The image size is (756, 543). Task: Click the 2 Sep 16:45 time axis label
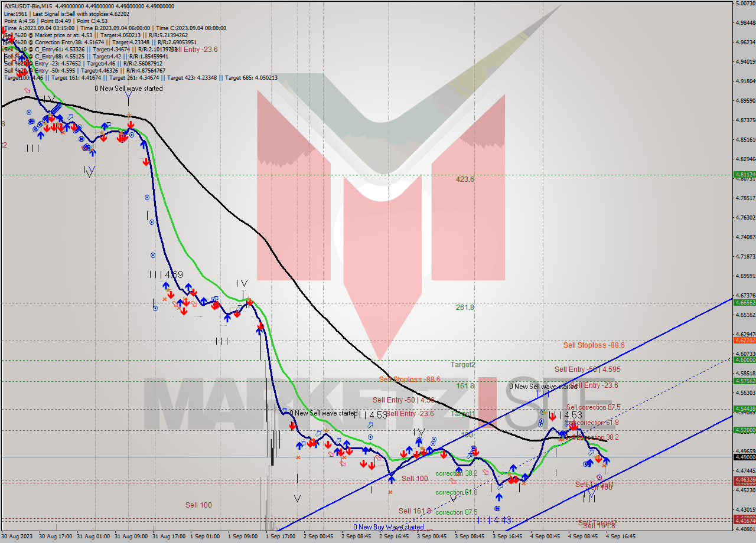[394, 537]
